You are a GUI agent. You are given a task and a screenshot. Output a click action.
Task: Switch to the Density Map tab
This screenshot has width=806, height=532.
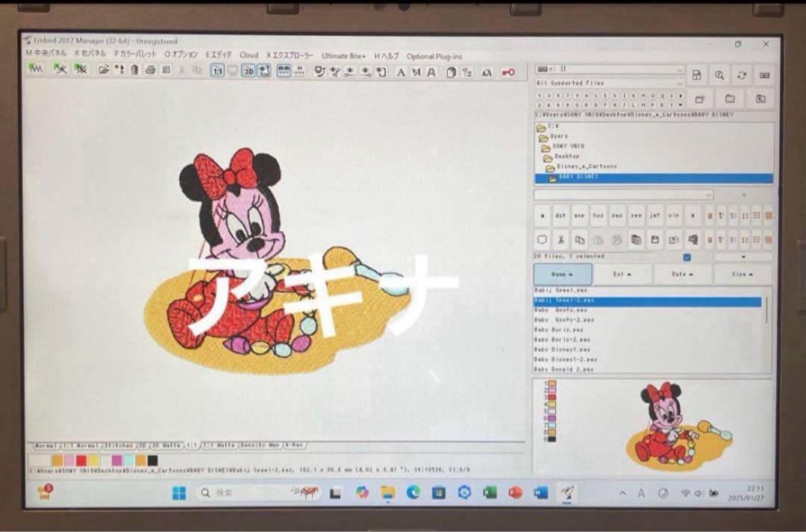click(x=260, y=445)
